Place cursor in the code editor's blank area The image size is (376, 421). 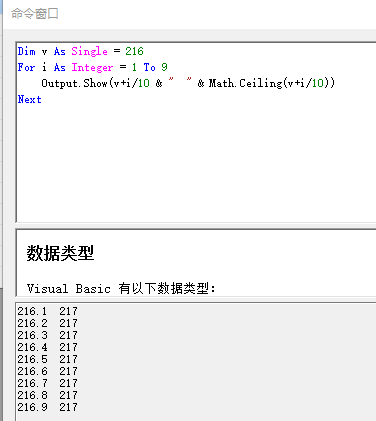tap(197, 163)
